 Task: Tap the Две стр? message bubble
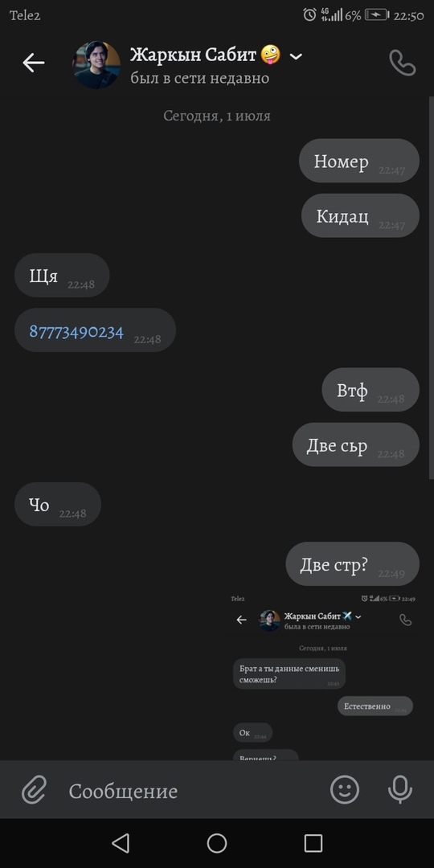[353, 563]
